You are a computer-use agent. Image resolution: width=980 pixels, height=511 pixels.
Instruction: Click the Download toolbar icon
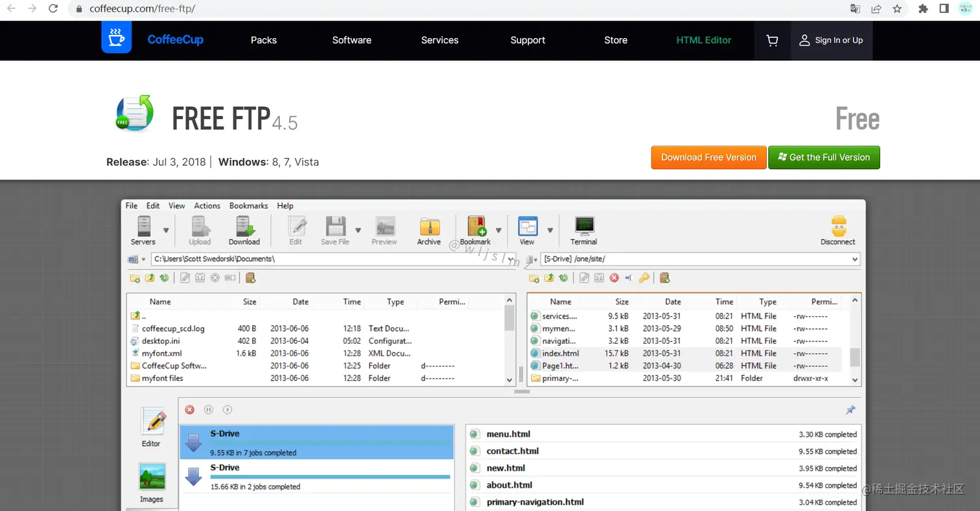click(244, 226)
